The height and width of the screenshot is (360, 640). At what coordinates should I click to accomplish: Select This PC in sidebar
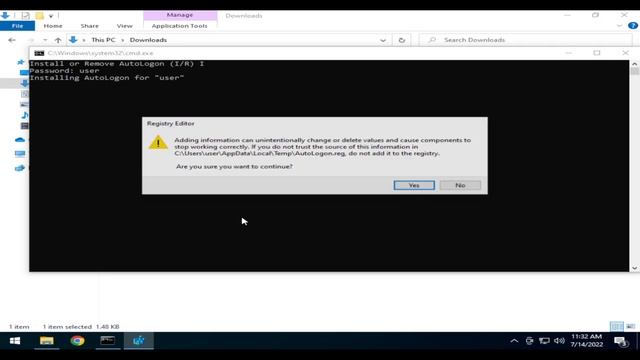pyautogui.click(x=20, y=154)
